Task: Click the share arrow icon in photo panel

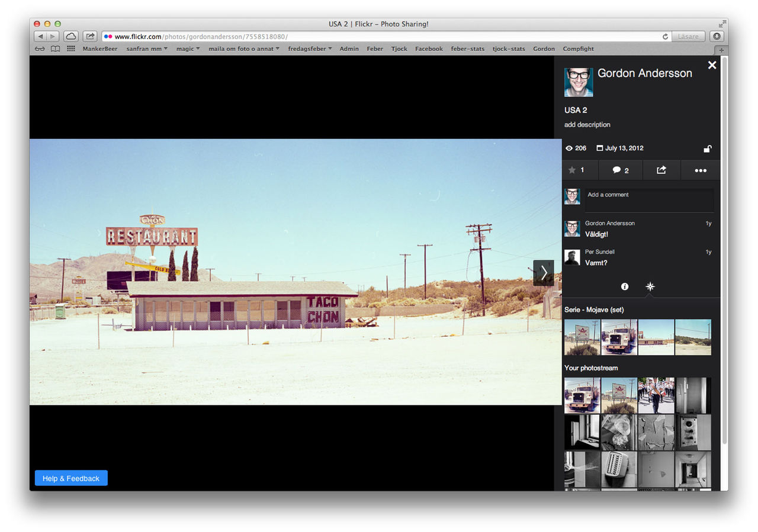Action: (661, 170)
